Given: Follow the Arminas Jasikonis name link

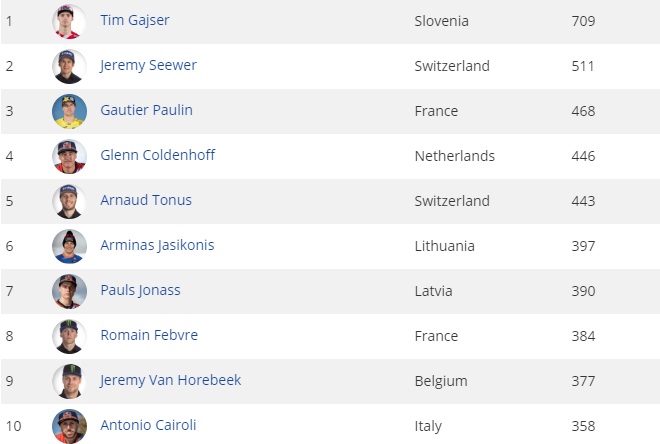Looking at the screenshot, I should tap(157, 245).
